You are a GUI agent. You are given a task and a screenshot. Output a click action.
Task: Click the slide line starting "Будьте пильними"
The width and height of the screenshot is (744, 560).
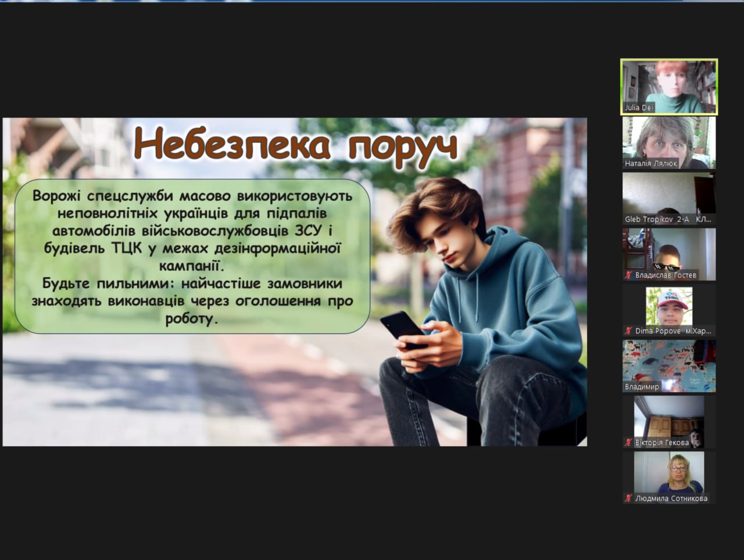click(x=192, y=284)
